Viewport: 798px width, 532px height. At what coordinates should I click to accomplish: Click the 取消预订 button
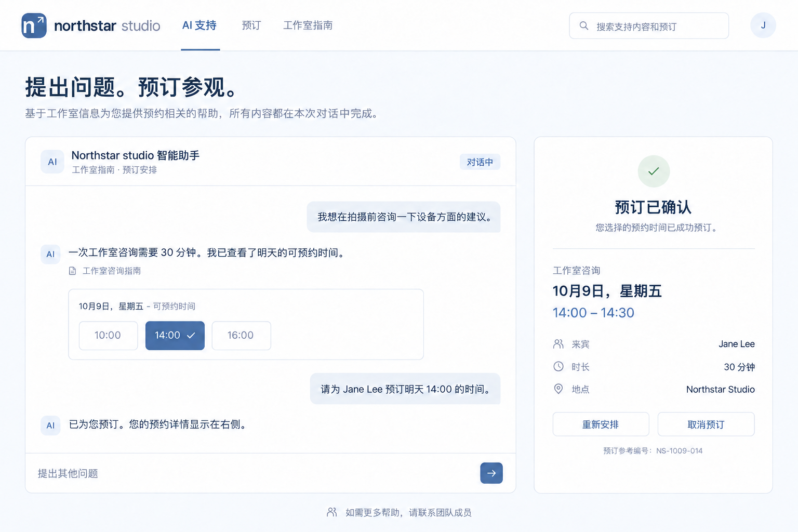(706, 424)
